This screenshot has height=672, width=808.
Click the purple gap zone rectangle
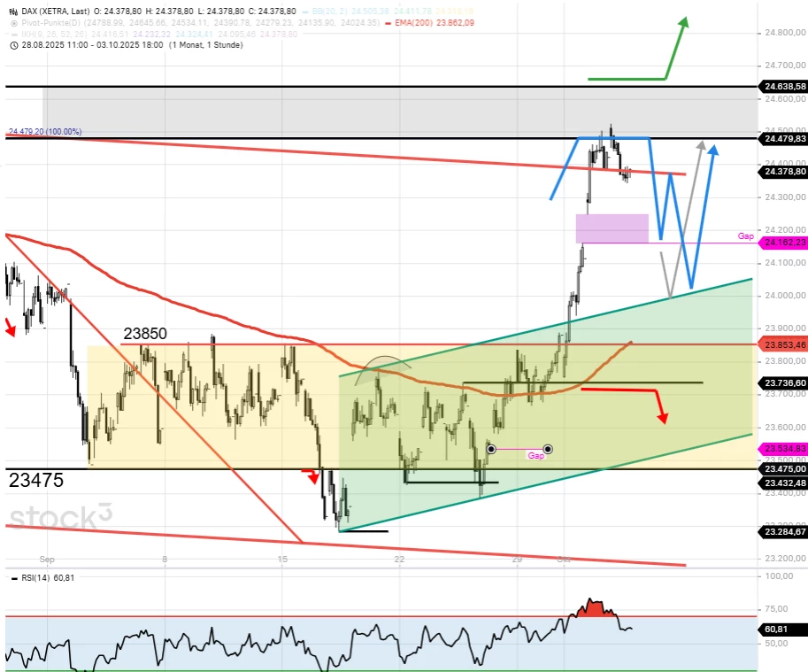[x=612, y=228]
